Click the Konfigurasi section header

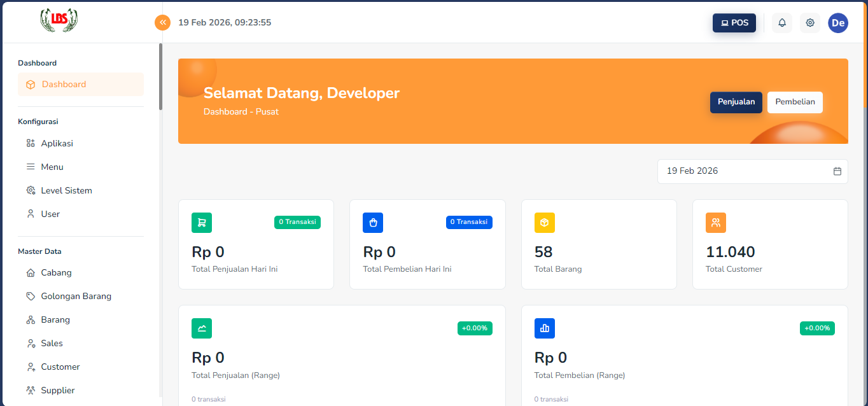coord(38,122)
